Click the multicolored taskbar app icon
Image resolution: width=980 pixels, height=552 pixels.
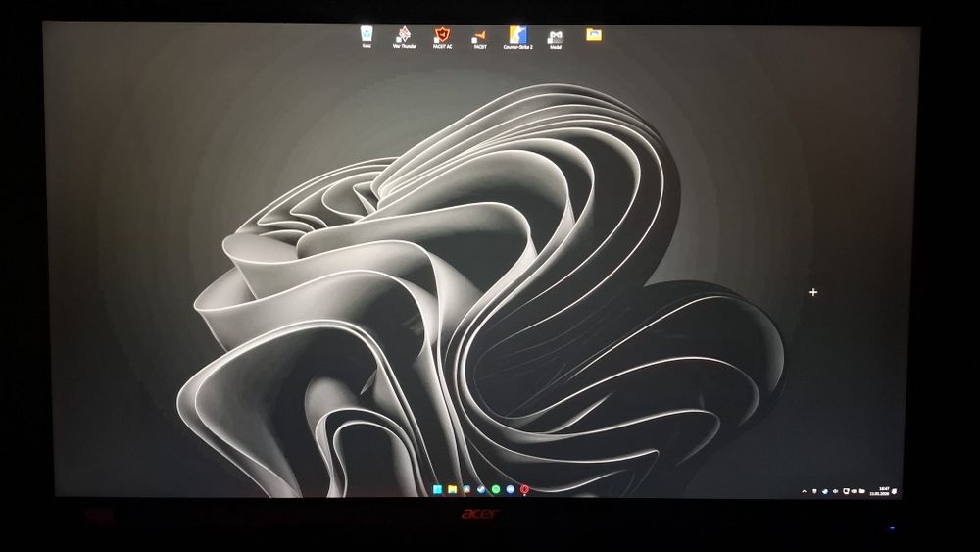click(x=466, y=489)
